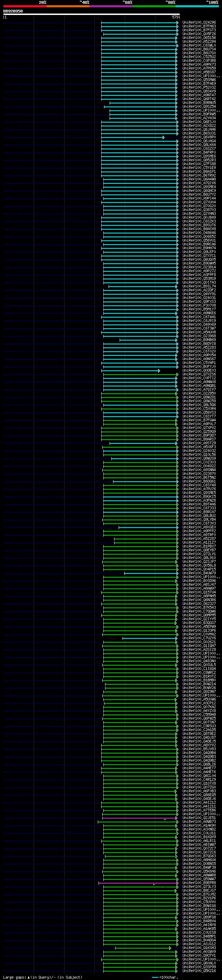
Task: Select hit UniRef100_Q4DJ87
Action: click(x=199, y=737)
